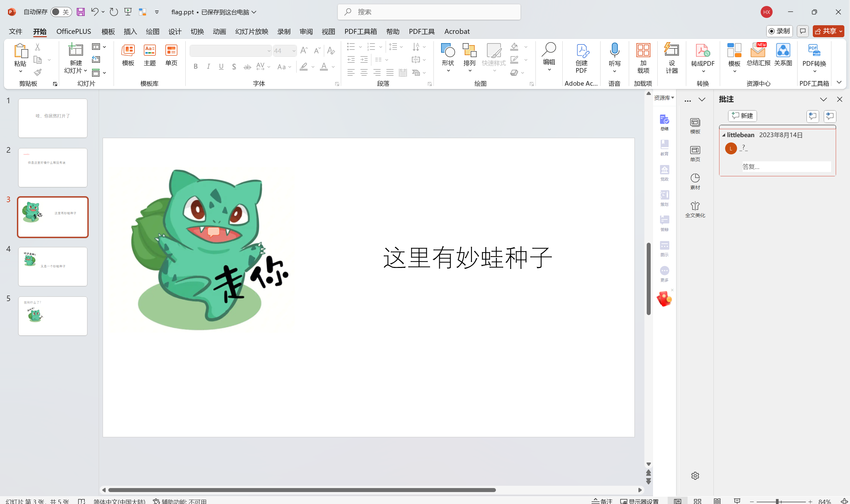Viewport: 850px width, 504px height.
Task: Open the font size dropdown
Action: 294,51
